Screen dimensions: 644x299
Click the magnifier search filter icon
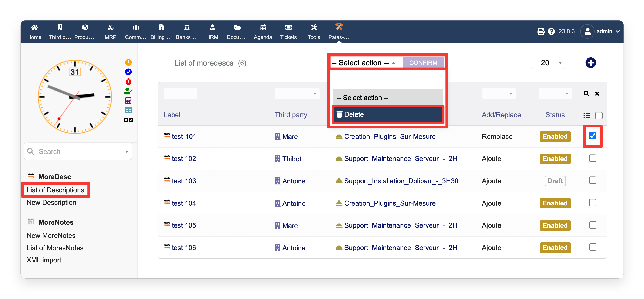point(586,94)
